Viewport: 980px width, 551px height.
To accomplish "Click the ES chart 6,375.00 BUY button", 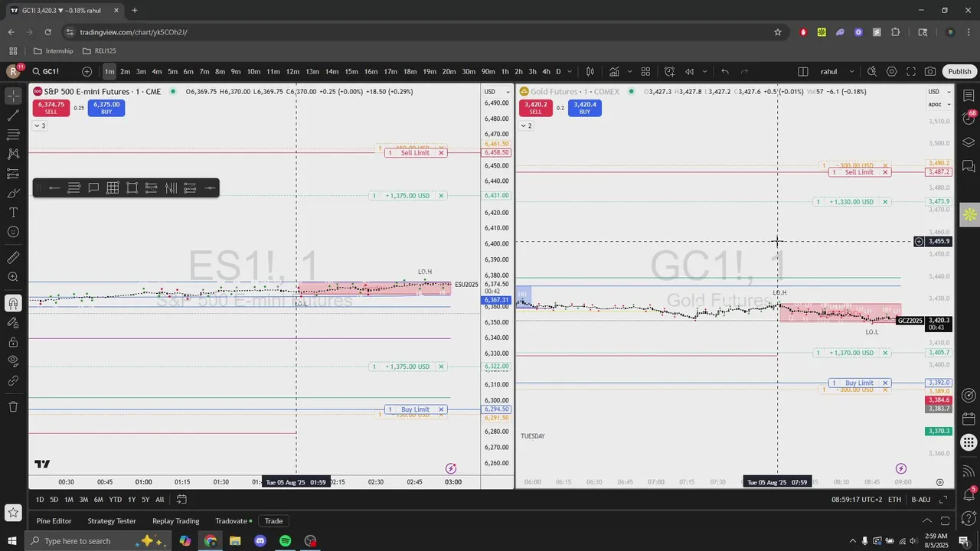I will click(x=106, y=108).
